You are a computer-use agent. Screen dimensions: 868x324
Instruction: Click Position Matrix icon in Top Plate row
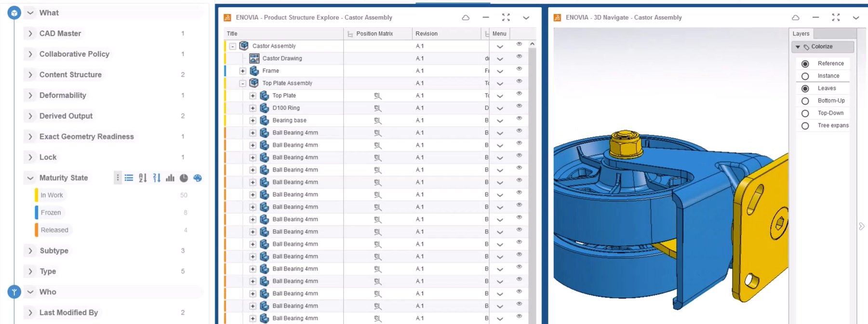coord(377,95)
